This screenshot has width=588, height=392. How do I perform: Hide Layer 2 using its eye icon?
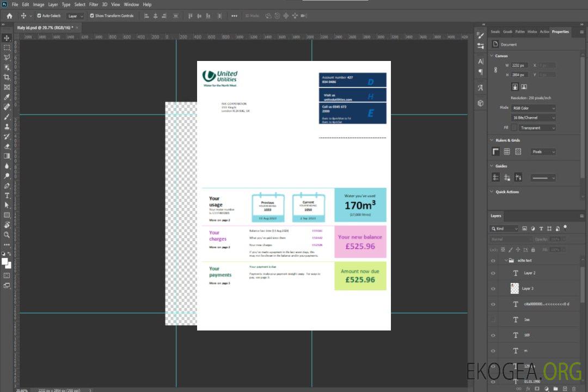(x=493, y=273)
